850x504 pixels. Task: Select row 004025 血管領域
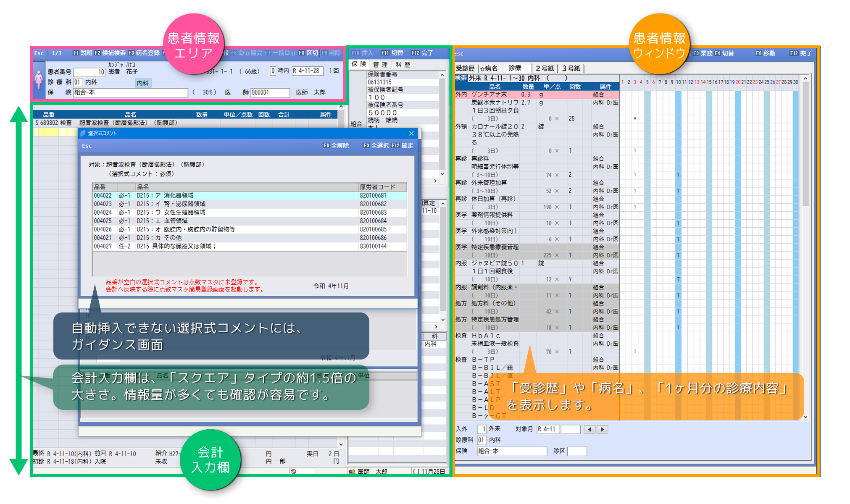pos(249,221)
